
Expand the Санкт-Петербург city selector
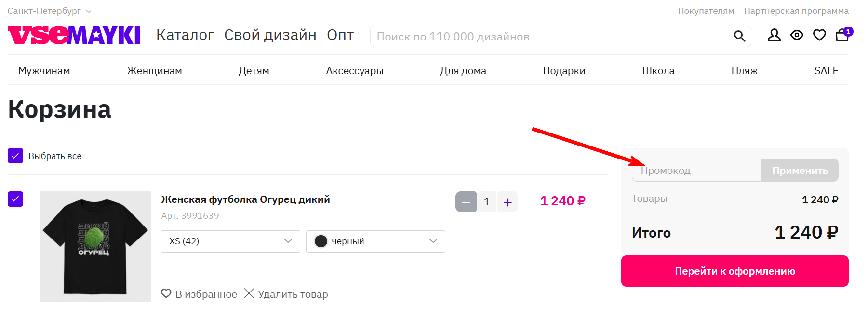[46, 10]
